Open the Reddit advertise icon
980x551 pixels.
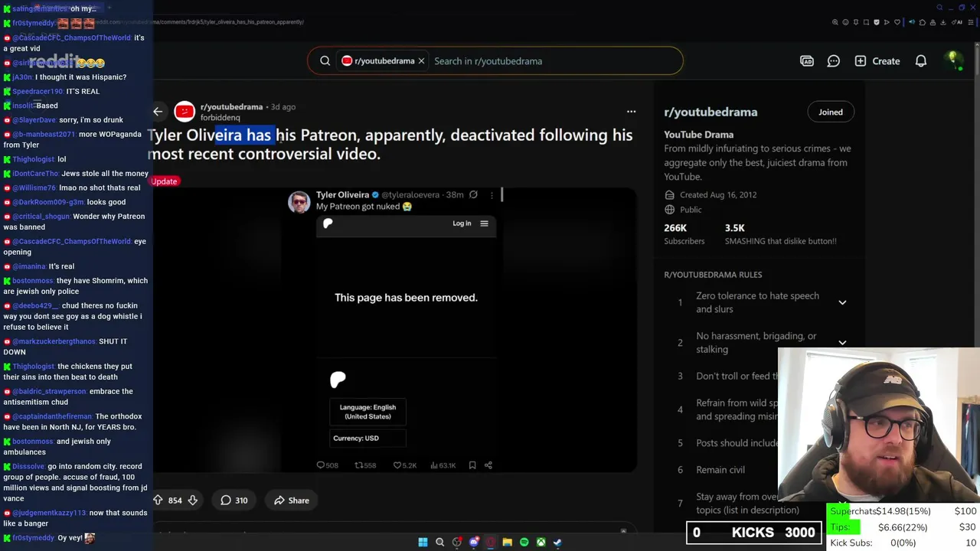coord(807,61)
